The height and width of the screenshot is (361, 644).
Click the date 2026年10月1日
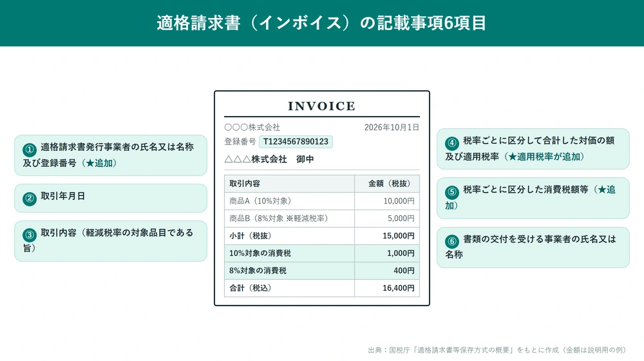pos(392,128)
